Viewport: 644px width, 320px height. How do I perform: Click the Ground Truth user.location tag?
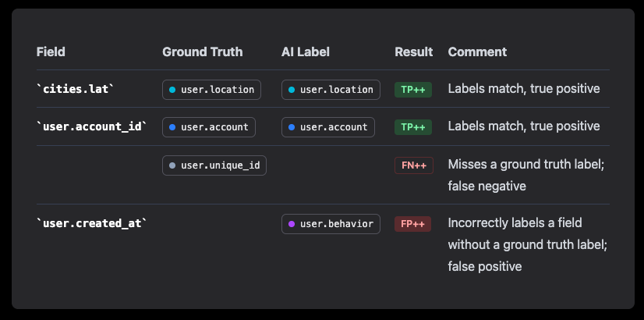[x=211, y=89]
